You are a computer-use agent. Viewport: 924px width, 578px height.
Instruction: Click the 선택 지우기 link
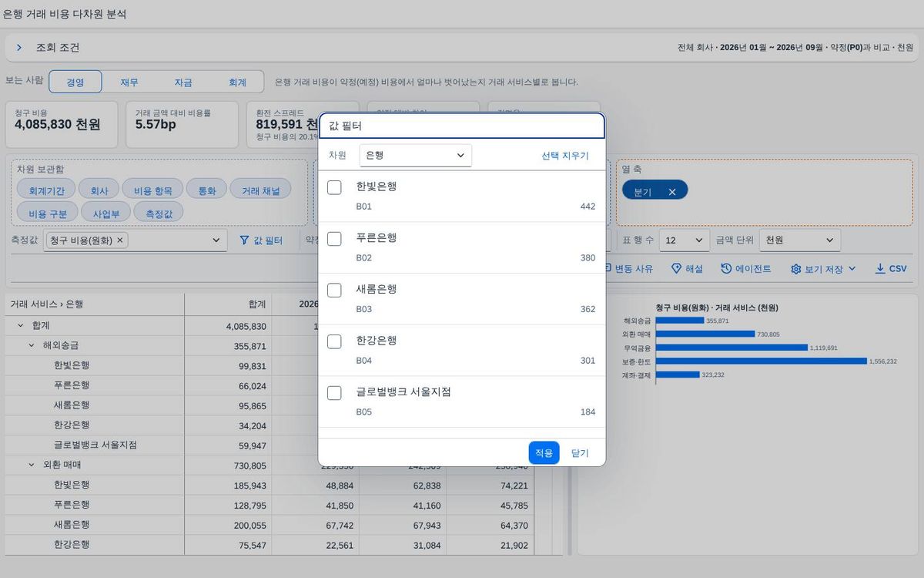click(x=565, y=156)
